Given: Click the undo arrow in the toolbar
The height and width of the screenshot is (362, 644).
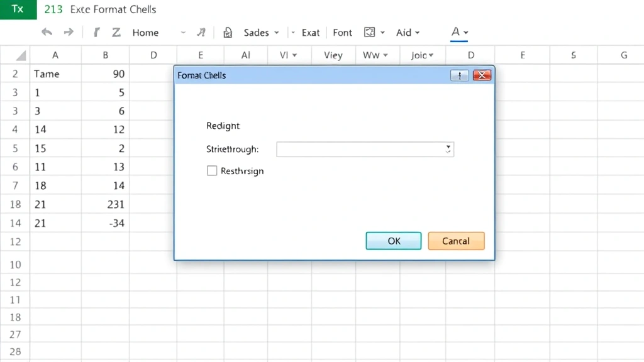Looking at the screenshot, I should (47, 32).
